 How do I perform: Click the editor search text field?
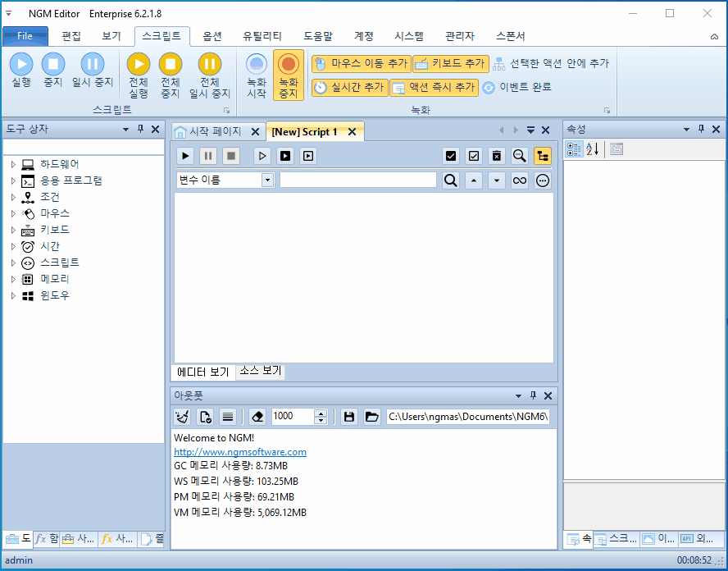pyautogui.click(x=358, y=180)
